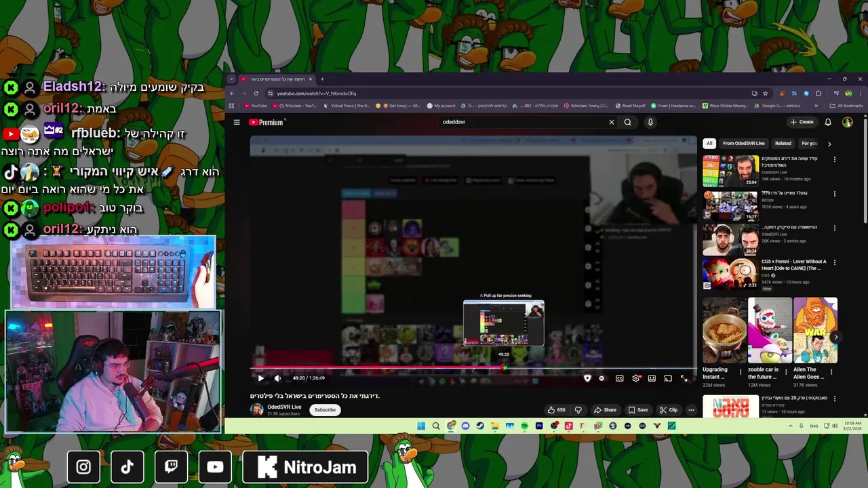Go to YouTube Premium home logo
The image size is (868, 488).
tap(266, 122)
